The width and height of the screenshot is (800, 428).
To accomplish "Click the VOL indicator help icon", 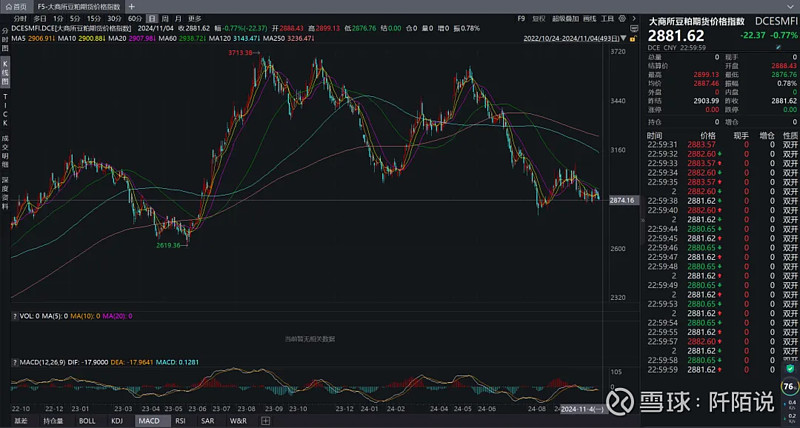I will pos(15,316).
